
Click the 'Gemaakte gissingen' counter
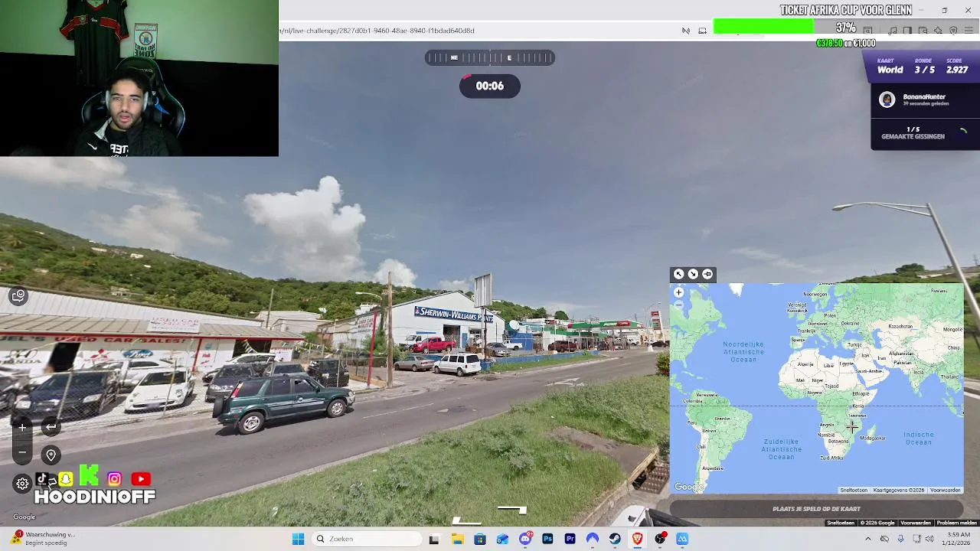913,133
